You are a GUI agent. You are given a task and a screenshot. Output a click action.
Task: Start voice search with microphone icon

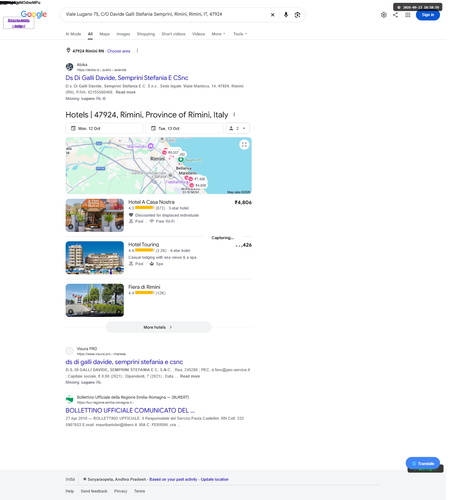286,15
